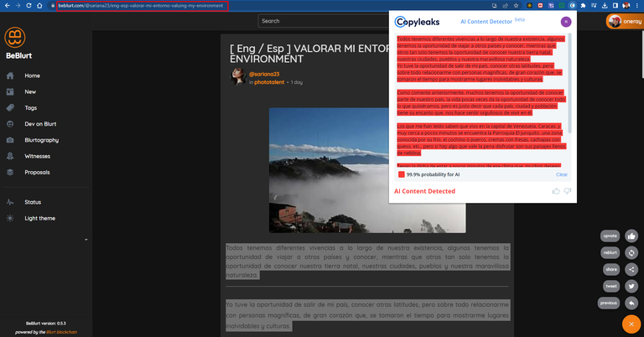Open the @sariana23 author profile link
The height and width of the screenshot is (337, 644).
coord(264,74)
